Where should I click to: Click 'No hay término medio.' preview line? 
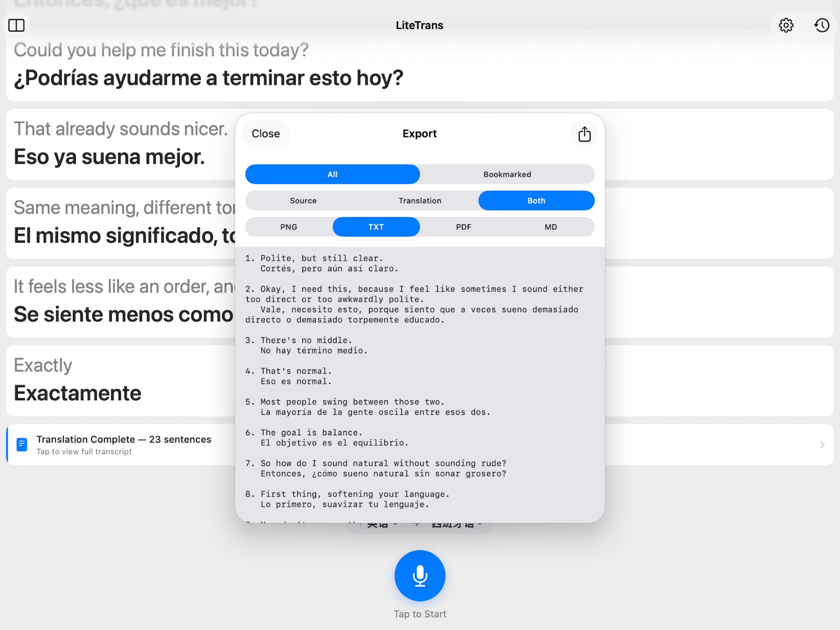[x=314, y=351]
